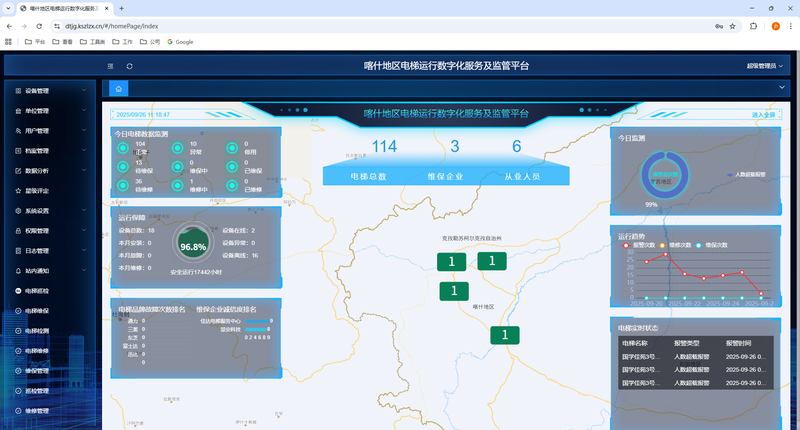This screenshot has height=430, width=800.
Task: Open the Chrome extensions puzzle icon
Action: coord(752,26)
